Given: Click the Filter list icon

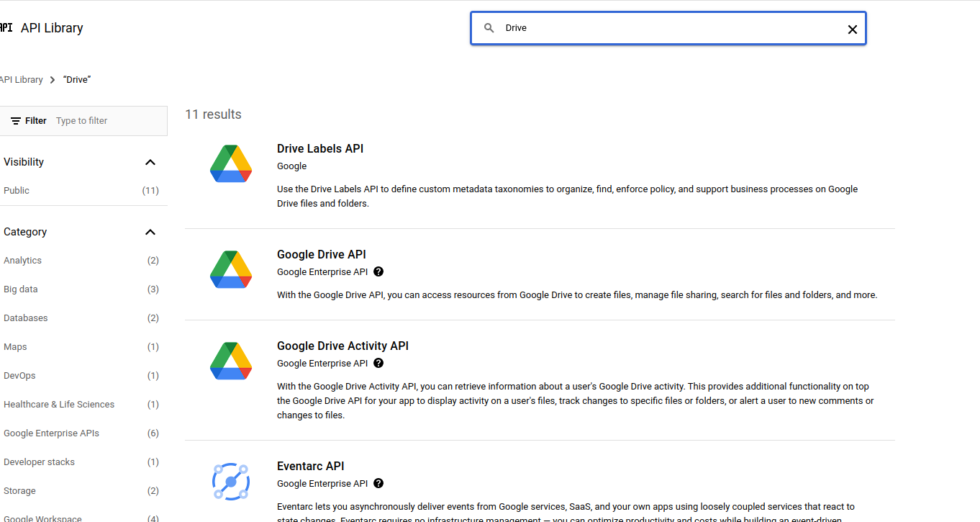Looking at the screenshot, I should pyautogui.click(x=15, y=121).
